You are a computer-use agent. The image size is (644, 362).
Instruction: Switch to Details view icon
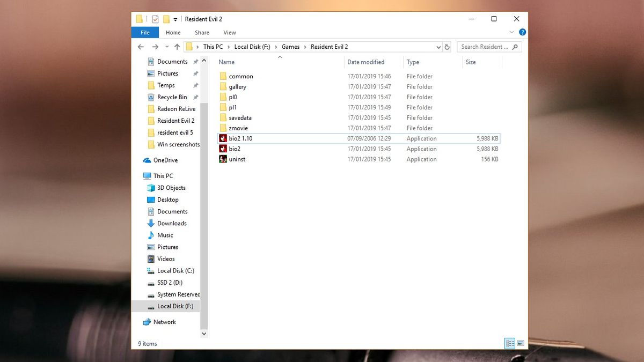pyautogui.click(x=510, y=343)
